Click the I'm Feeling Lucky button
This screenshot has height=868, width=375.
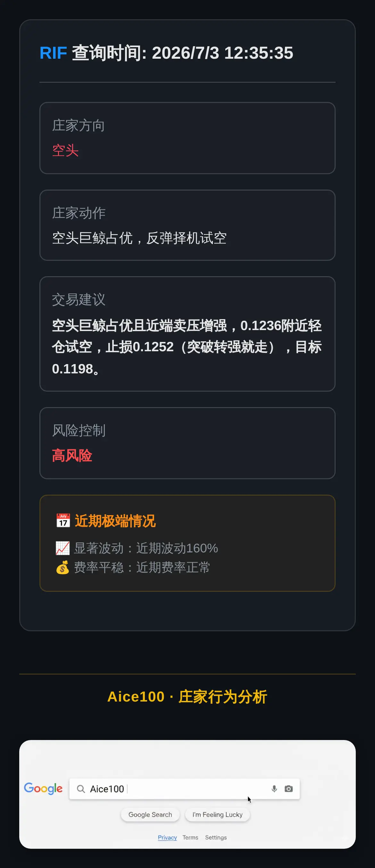tap(217, 814)
